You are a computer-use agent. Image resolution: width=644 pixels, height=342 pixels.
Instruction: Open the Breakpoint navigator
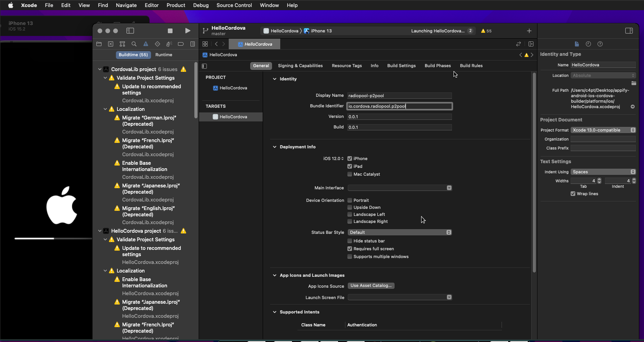[181, 44]
